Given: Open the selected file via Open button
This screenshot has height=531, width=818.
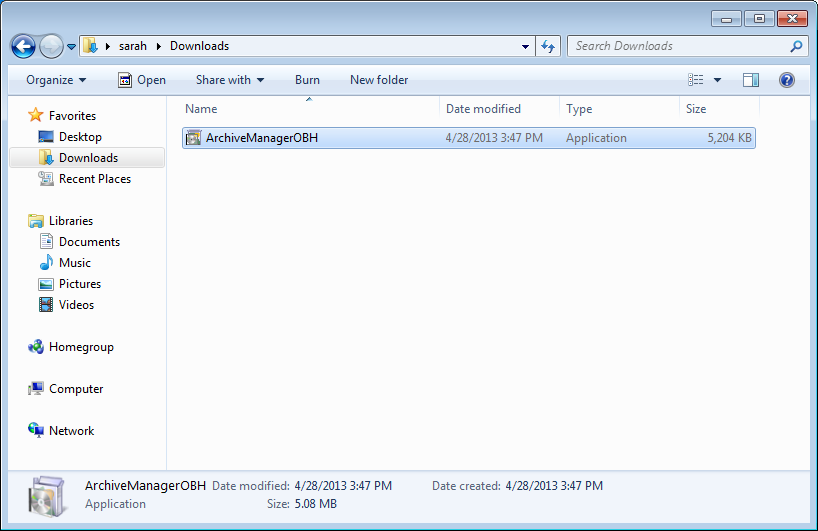Looking at the screenshot, I should (x=142, y=80).
